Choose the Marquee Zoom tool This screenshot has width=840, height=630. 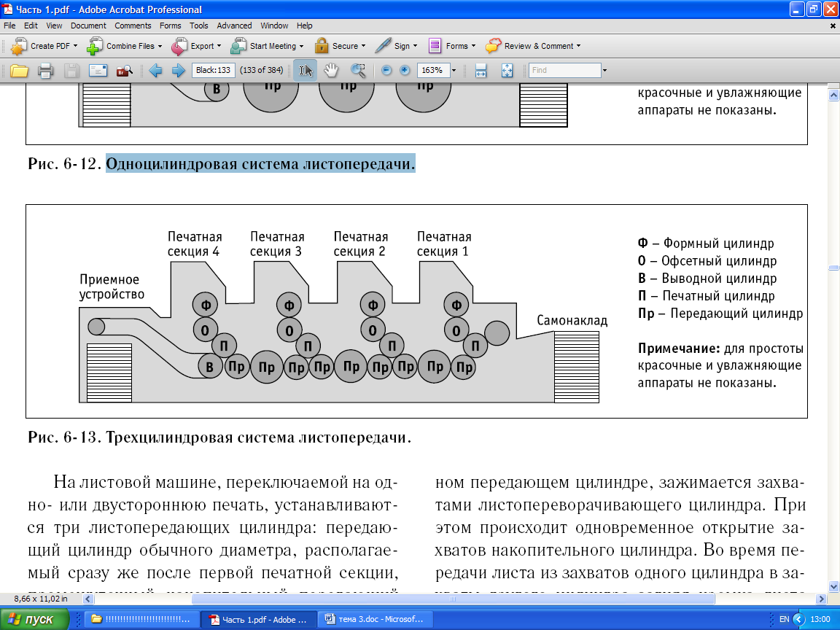(x=358, y=70)
